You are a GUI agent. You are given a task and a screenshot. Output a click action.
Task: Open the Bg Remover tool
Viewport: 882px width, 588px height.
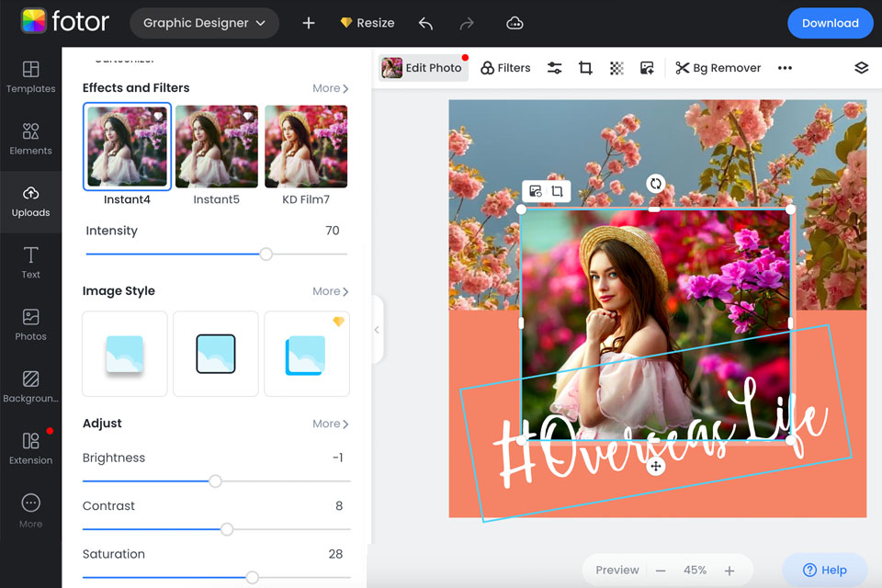click(x=718, y=68)
